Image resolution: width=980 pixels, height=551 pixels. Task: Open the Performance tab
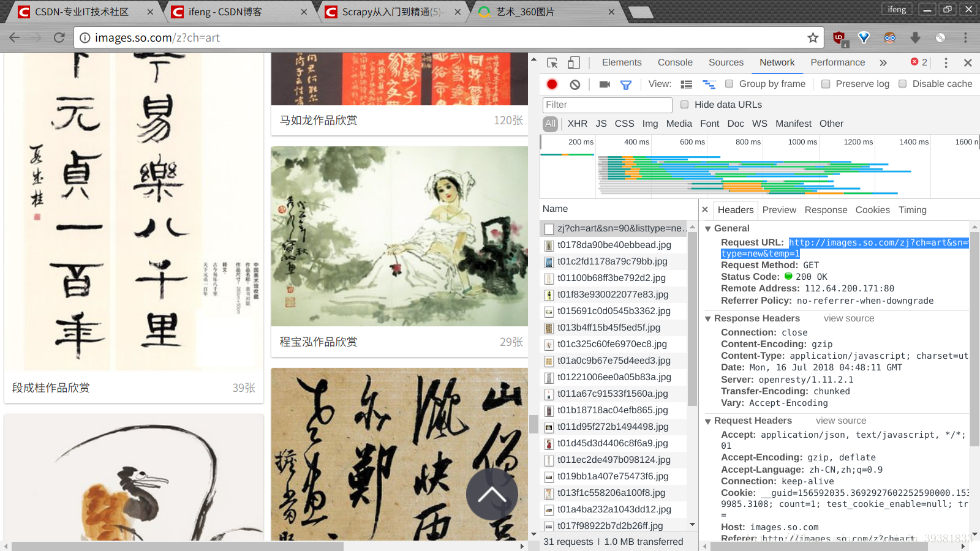pyautogui.click(x=838, y=62)
